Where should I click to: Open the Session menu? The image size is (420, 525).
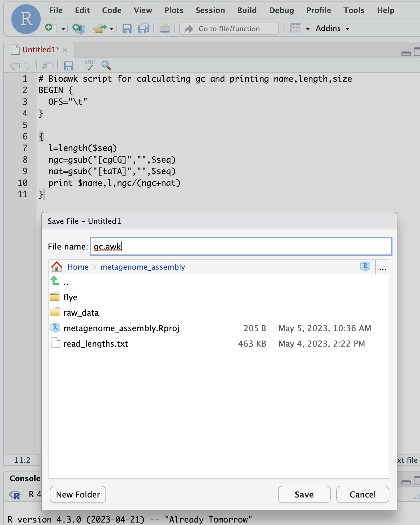point(210,10)
